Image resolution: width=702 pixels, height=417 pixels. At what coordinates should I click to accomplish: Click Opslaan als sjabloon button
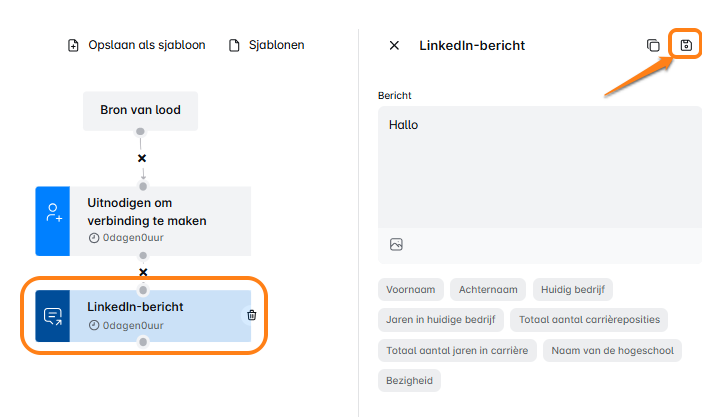pos(136,45)
